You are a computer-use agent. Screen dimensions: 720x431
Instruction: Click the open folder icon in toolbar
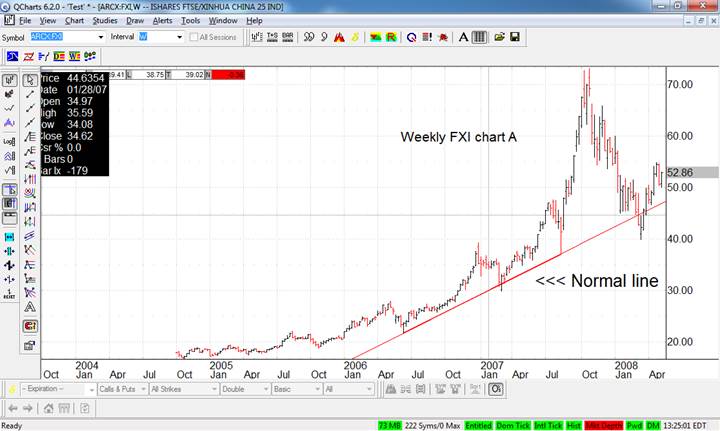point(500,37)
